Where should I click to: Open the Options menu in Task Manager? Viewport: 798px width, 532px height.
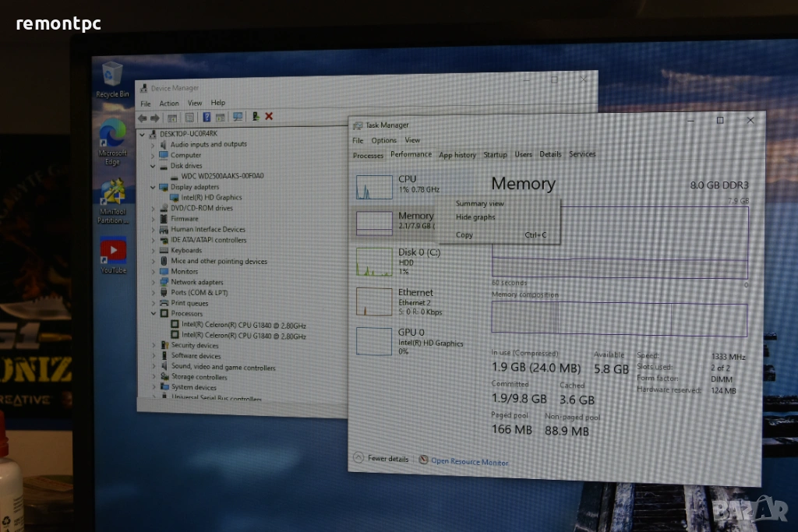pos(383,140)
